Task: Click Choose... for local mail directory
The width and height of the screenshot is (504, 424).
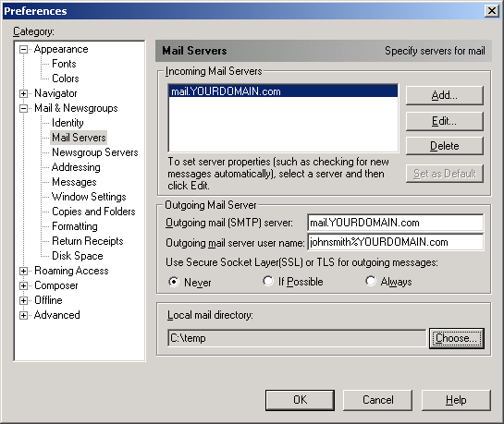Action: click(x=457, y=338)
